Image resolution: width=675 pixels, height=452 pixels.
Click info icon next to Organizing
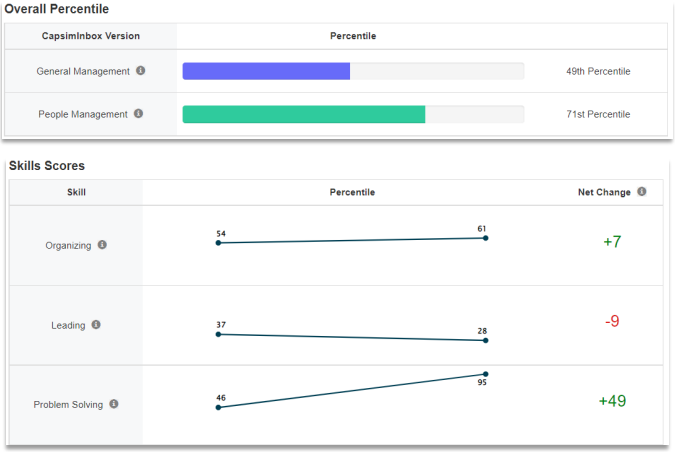[102, 245]
